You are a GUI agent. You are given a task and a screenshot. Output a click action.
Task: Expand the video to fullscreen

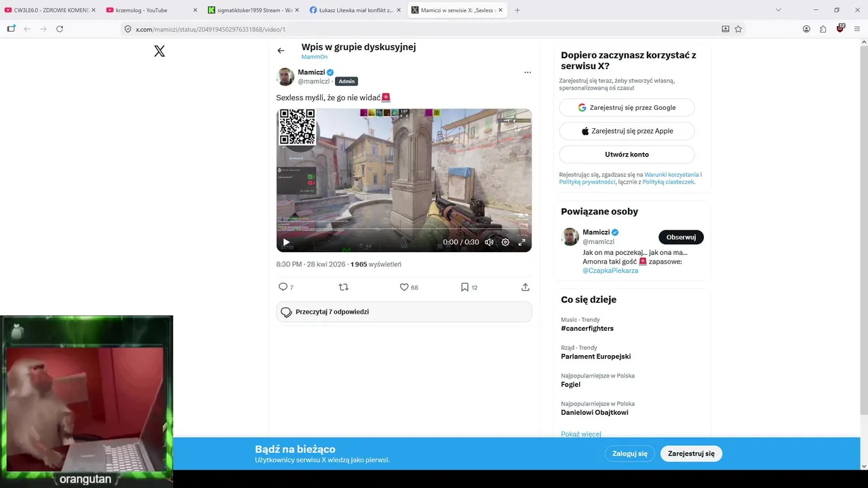point(522,242)
